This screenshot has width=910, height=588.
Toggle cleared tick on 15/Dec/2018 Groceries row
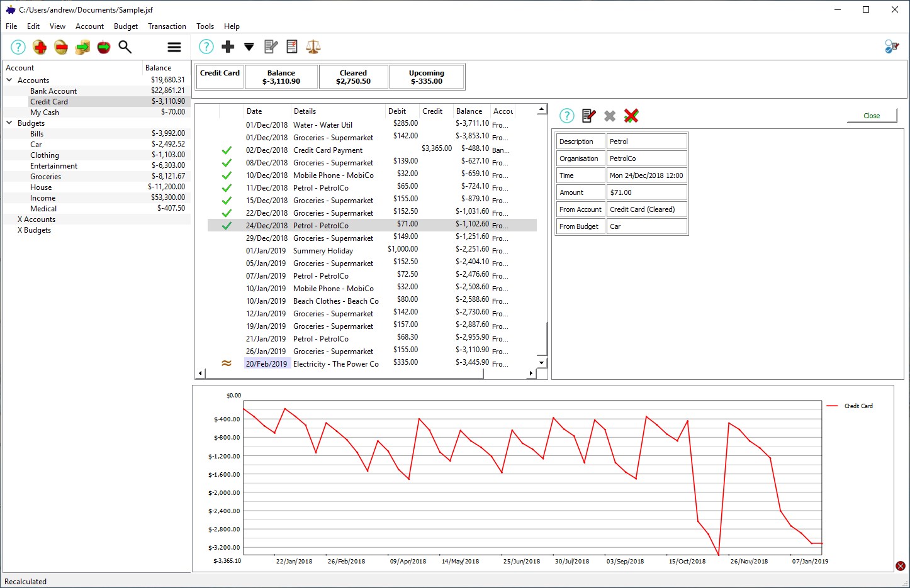pyautogui.click(x=227, y=201)
